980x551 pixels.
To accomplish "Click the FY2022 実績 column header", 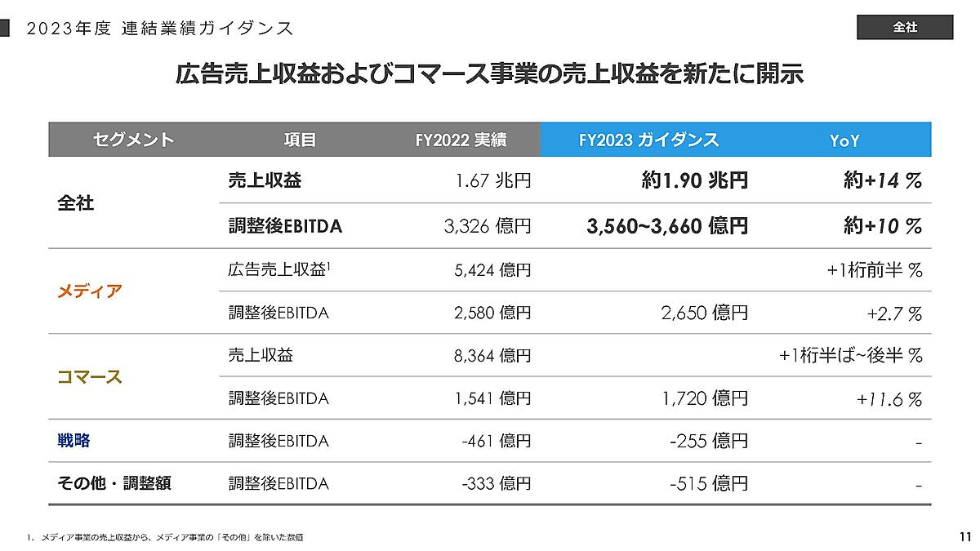I will pyautogui.click(x=461, y=140).
